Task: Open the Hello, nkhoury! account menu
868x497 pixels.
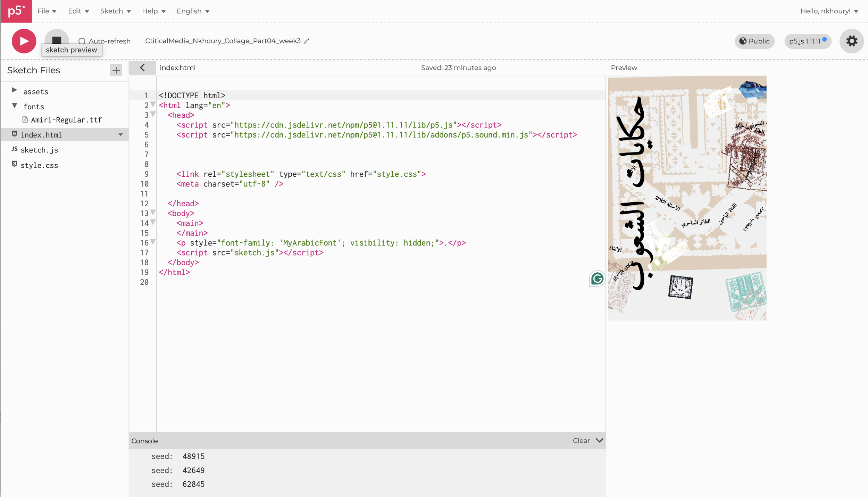Action: point(829,11)
